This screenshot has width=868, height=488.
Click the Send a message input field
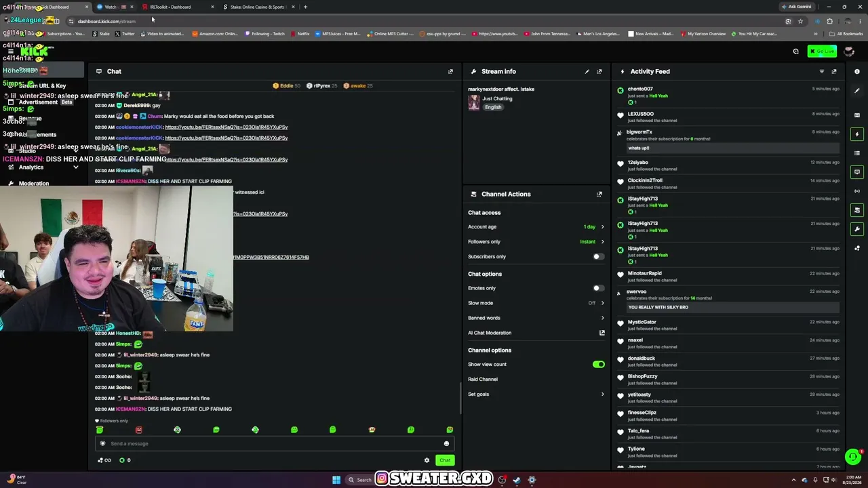pos(275,444)
